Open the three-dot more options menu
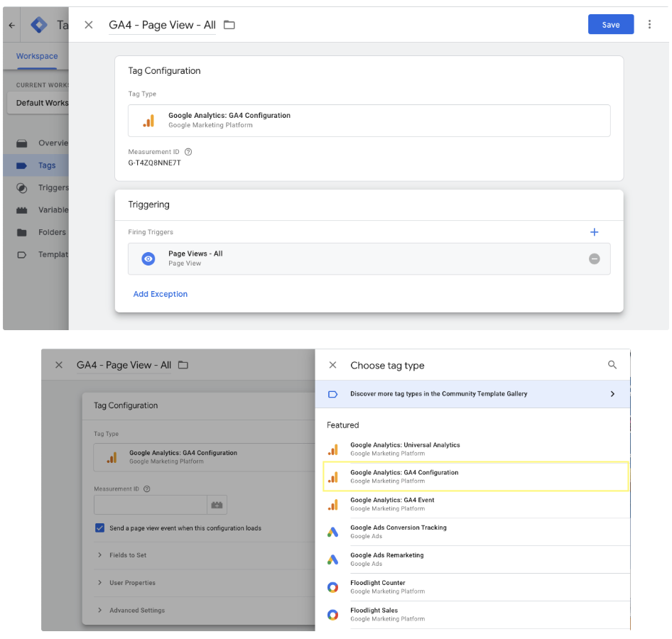Image resolution: width=672 pixels, height=639 pixels. coord(649,24)
